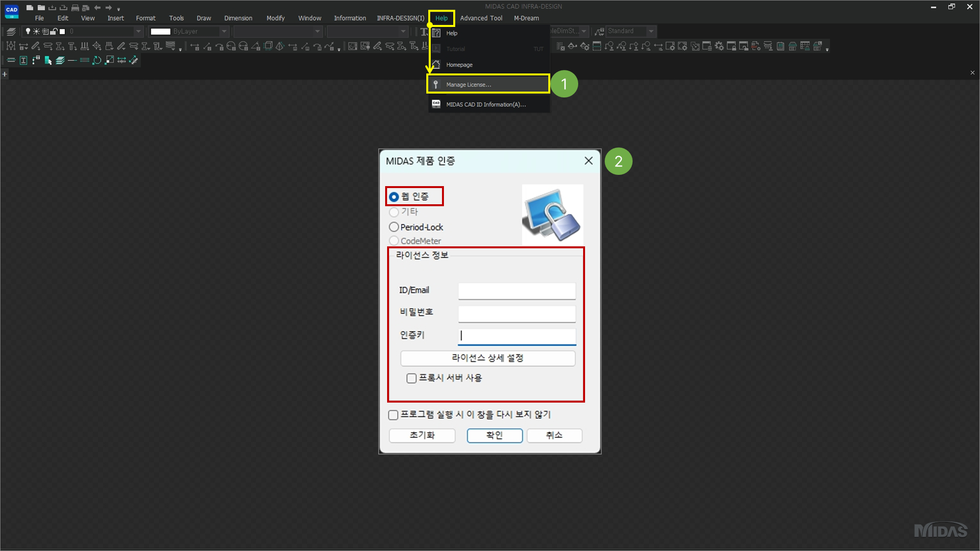Click the circular rotate arrows icon

point(97,60)
